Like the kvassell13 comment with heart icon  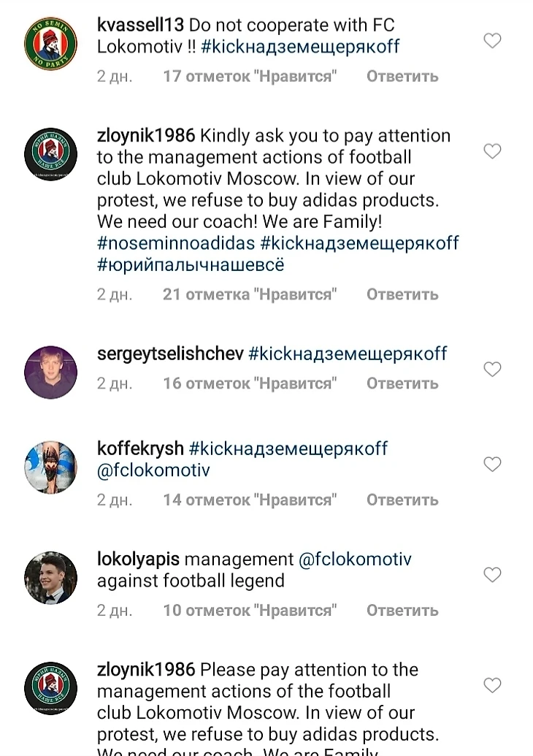tap(492, 41)
